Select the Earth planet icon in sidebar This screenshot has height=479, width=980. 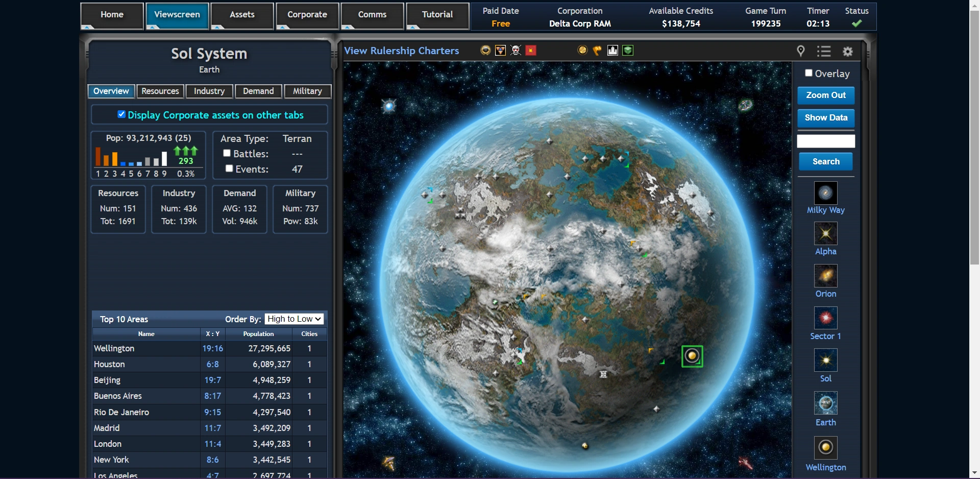click(x=825, y=403)
